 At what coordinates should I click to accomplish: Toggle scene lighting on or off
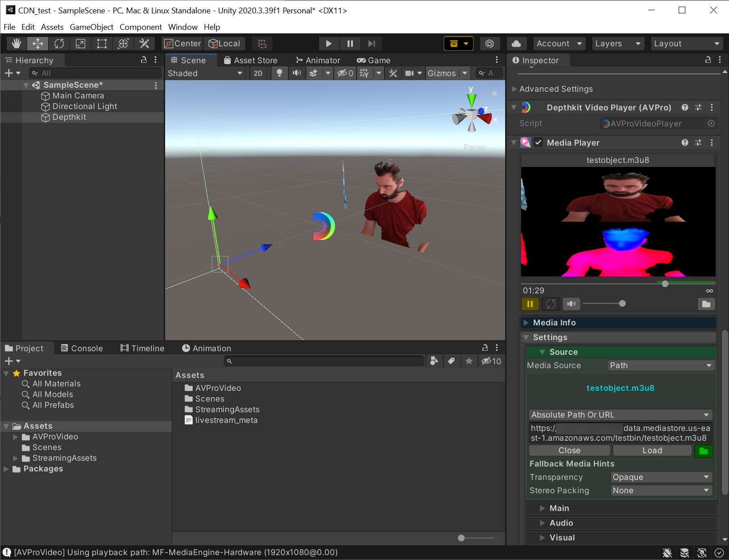[x=279, y=73]
